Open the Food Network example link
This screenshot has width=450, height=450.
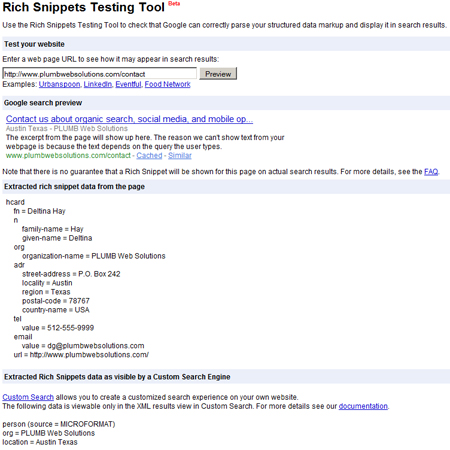coord(167,84)
